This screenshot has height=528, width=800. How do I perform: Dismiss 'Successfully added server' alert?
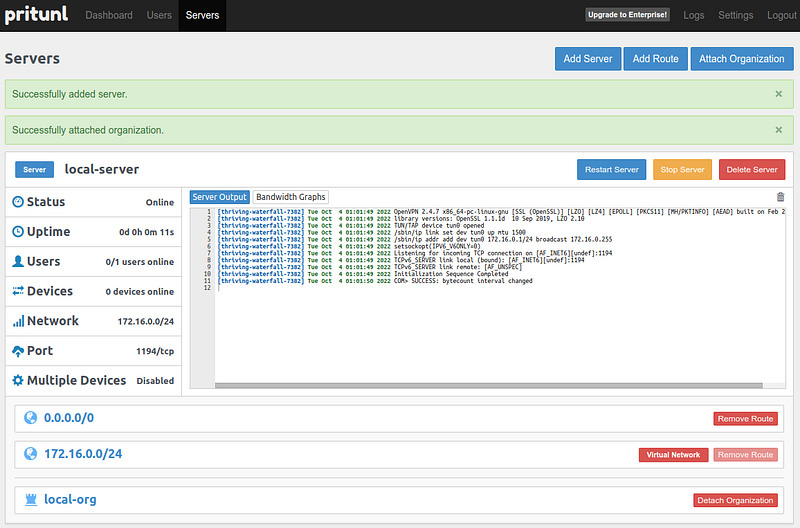(779, 94)
